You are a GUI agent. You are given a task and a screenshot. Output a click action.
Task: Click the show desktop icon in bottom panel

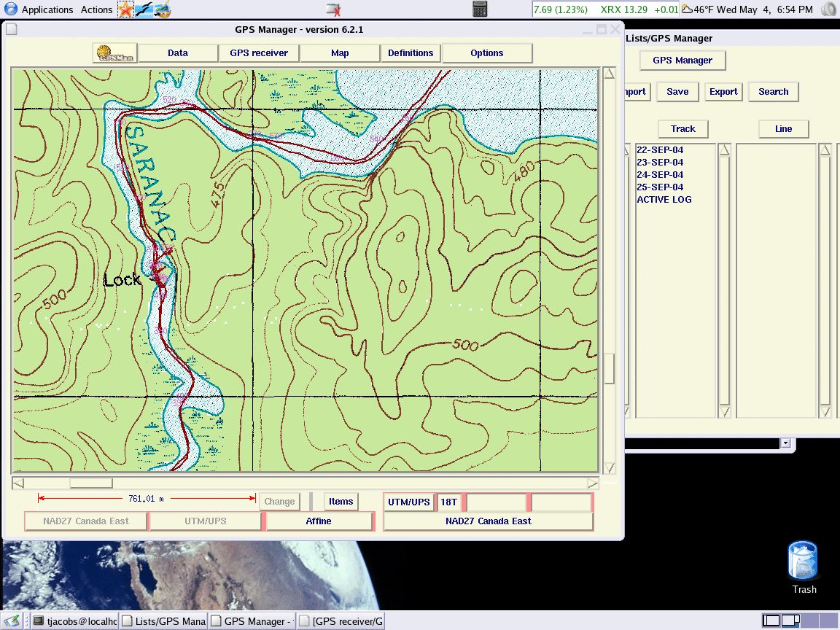click(x=12, y=621)
